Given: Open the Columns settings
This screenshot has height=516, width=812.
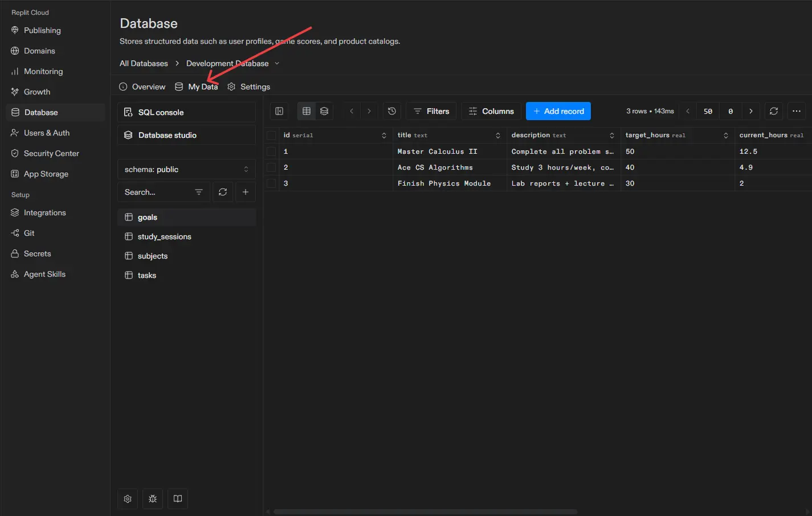Looking at the screenshot, I should point(491,111).
